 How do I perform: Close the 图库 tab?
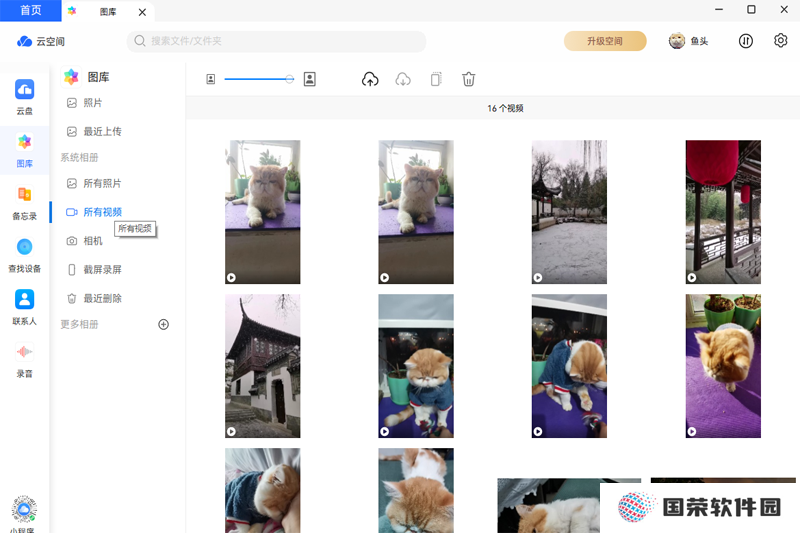coord(142,12)
